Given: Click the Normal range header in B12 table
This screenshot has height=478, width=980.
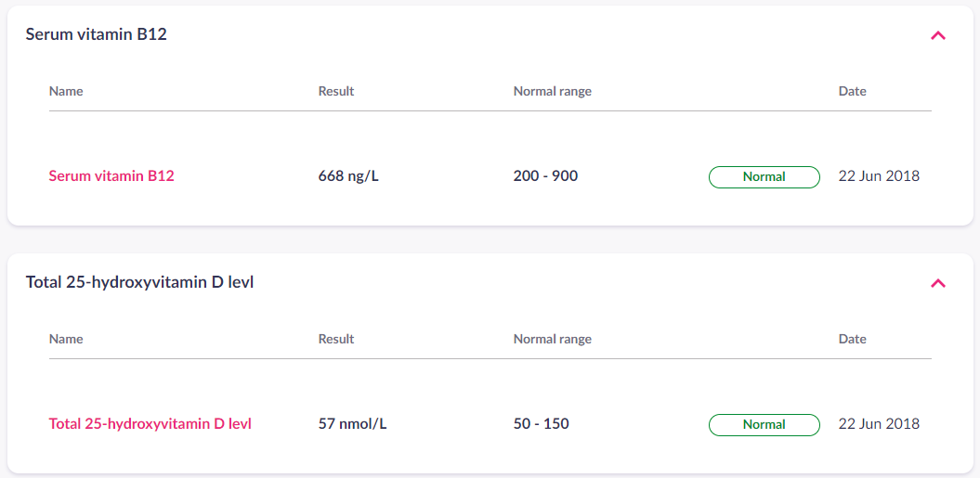Looking at the screenshot, I should [553, 92].
